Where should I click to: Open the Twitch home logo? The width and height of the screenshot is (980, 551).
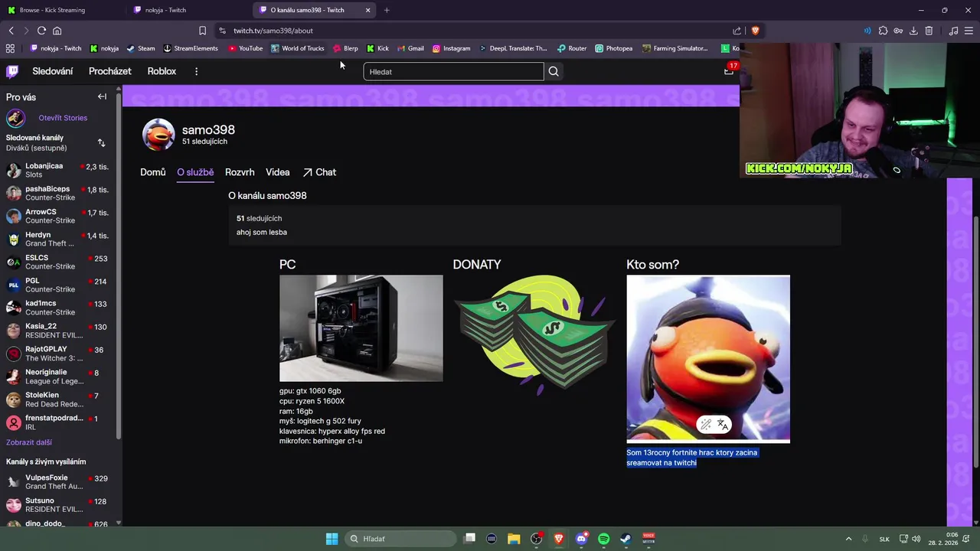click(x=12, y=71)
